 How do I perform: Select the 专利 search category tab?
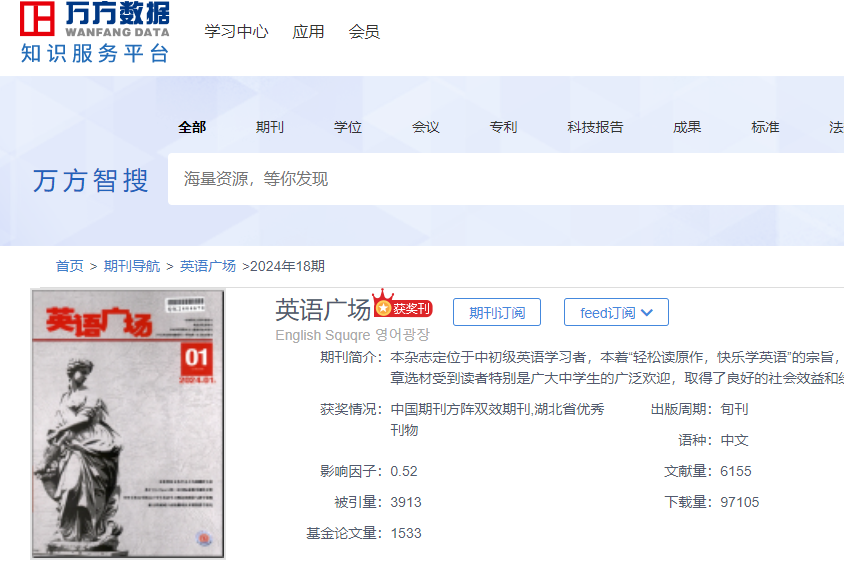click(503, 128)
